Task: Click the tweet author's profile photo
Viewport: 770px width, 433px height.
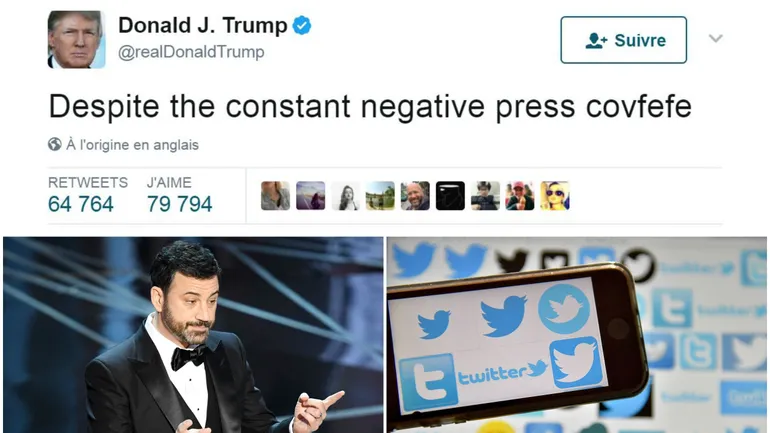Action: pyautogui.click(x=76, y=39)
